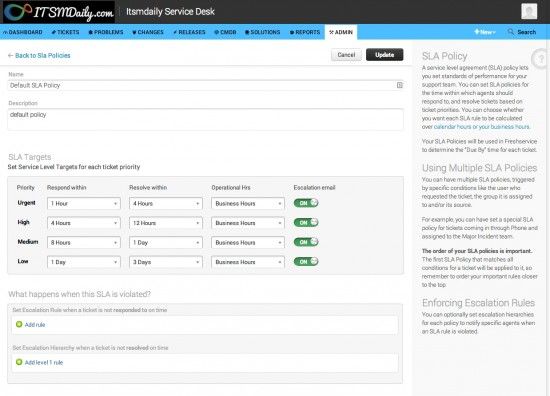Click the green plus icon beside Add level 1 rule
Image resolution: width=550 pixels, height=396 pixels.
tap(19, 362)
